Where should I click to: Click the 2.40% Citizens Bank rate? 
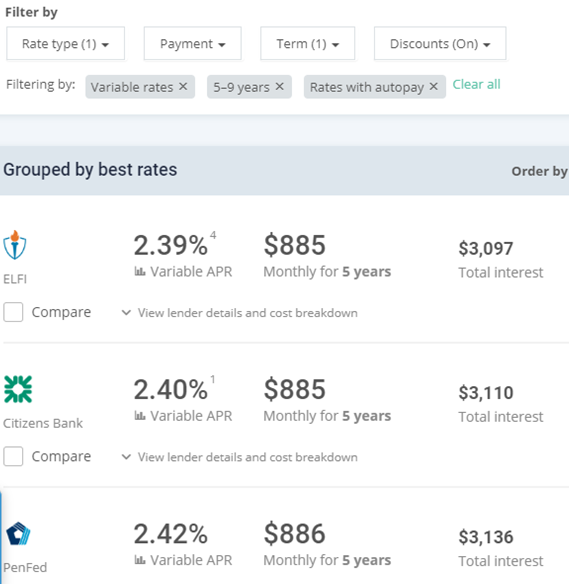(171, 390)
